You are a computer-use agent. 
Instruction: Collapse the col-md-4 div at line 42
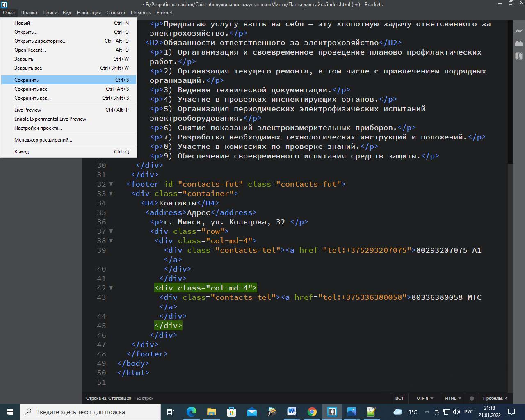pyautogui.click(x=111, y=288)
